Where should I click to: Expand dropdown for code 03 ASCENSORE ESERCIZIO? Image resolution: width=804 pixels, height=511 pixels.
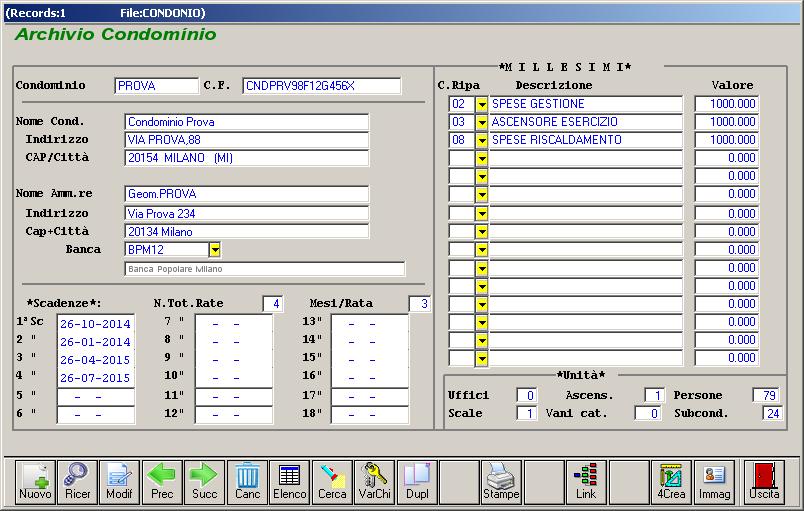tap(481, 122)
